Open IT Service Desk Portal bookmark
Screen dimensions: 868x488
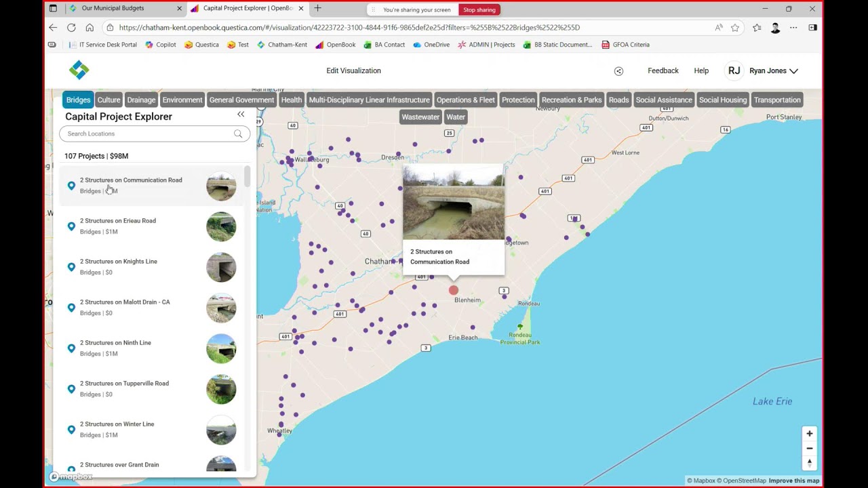(x=103, y=45)
